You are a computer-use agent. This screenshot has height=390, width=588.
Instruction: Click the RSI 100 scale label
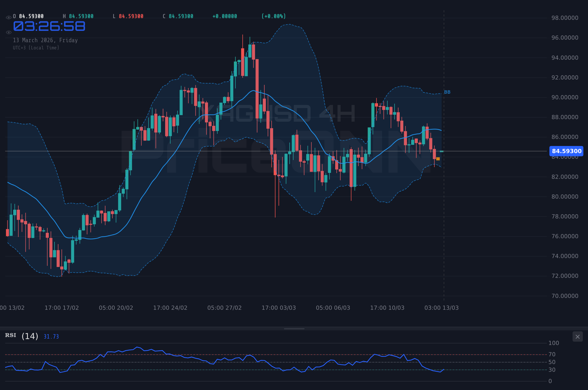[554, 343]
